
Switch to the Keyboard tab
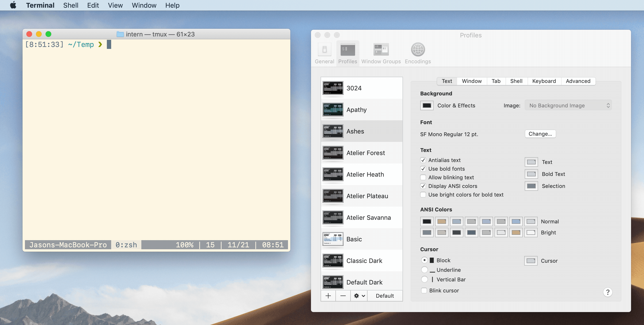[x=544, y=81]
